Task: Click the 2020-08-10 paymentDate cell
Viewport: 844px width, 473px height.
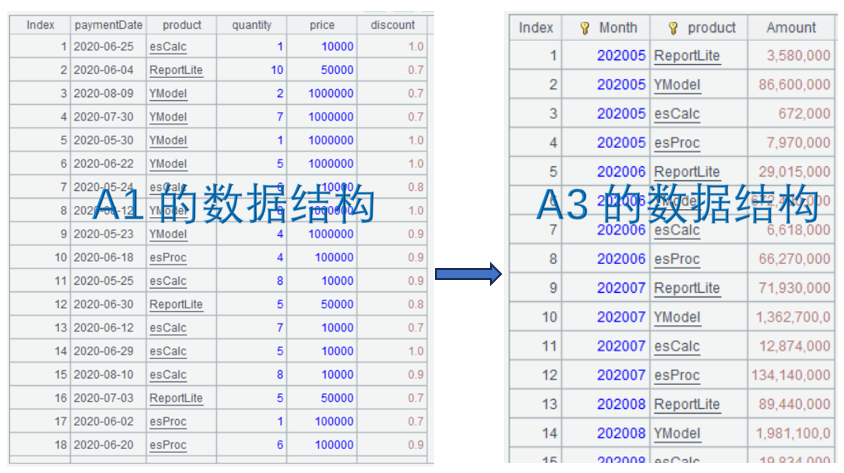Action: (108, 375)
